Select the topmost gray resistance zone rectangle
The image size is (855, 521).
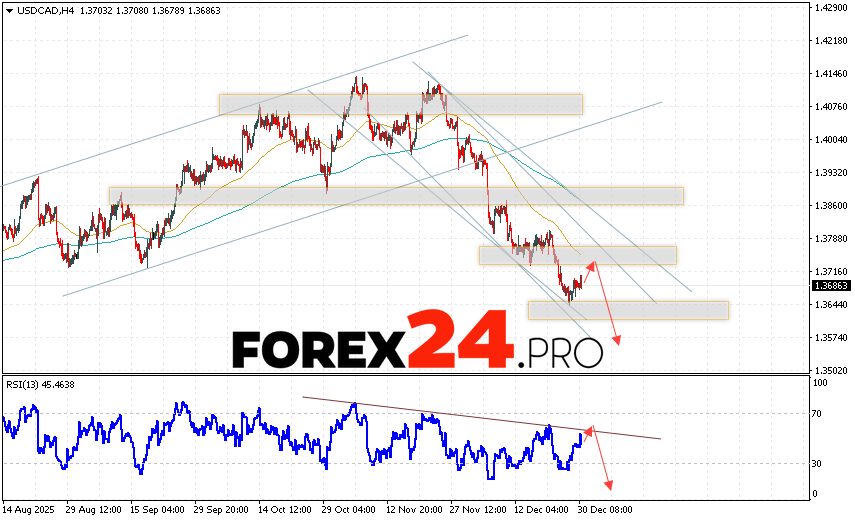tap(400, 104)
